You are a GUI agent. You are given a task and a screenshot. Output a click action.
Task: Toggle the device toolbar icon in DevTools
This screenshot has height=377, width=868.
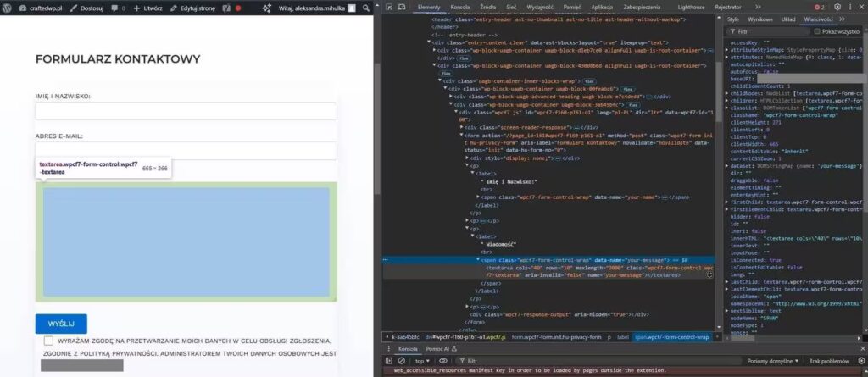tap(403, 7)
